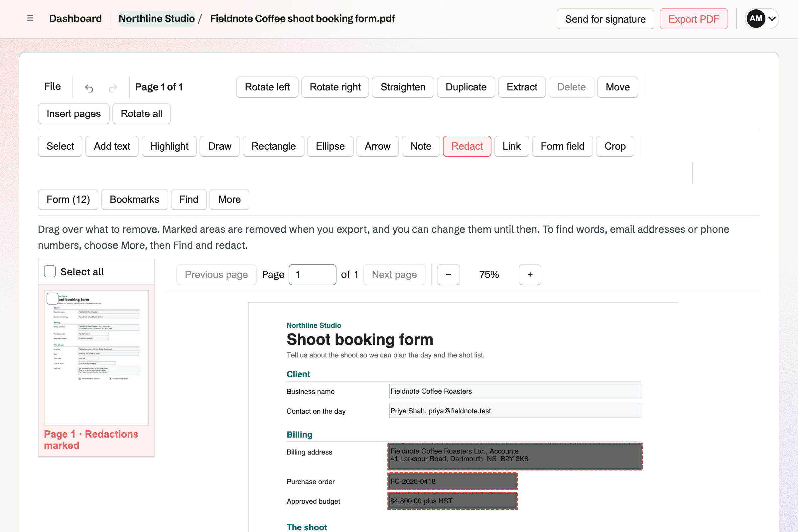Image resolution: width=798 pixels, height=532 pixels.
Task: Open the Form (12) panel
Action: [x=68, y=199]
